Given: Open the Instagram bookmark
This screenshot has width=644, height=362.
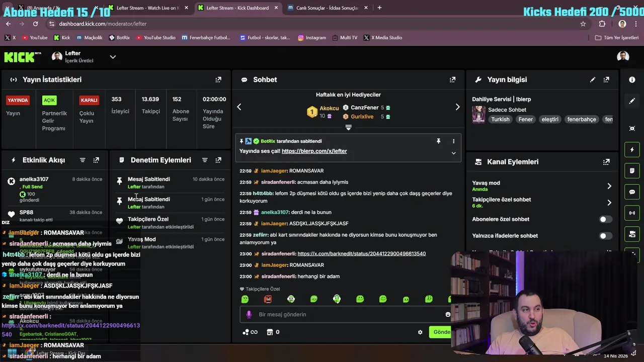Looking at the screenshot, I should coord(311,38).
